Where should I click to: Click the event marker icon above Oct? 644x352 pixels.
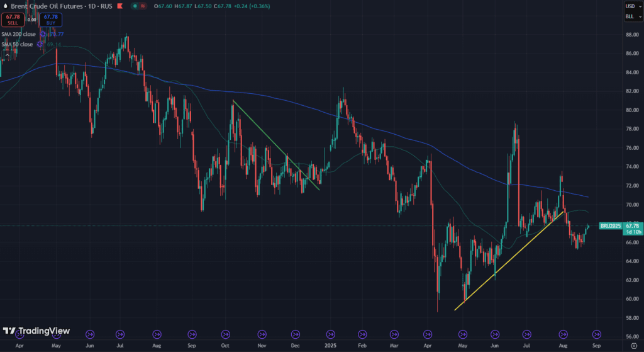225,334
